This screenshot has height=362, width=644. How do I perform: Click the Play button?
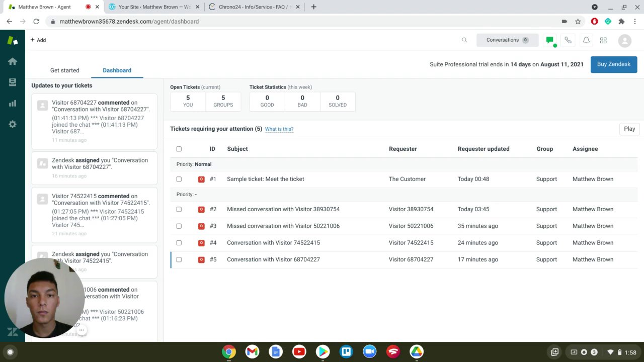(629, 129)
